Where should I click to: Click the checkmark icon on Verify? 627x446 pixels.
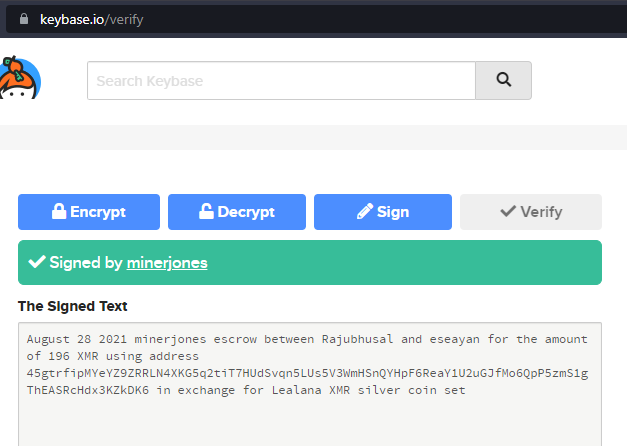(x=508, y=211)
